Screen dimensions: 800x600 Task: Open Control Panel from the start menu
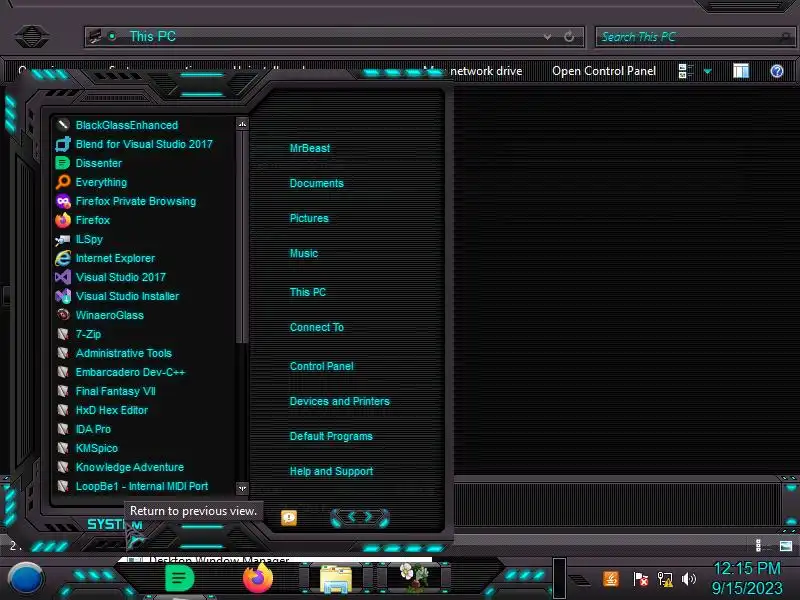coord(321,366)
